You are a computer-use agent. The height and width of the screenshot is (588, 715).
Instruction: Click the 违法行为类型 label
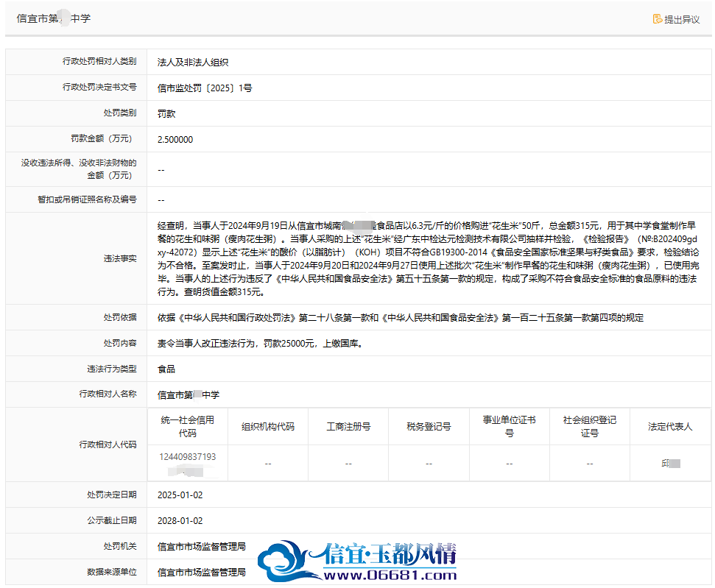tap(112, 369)
